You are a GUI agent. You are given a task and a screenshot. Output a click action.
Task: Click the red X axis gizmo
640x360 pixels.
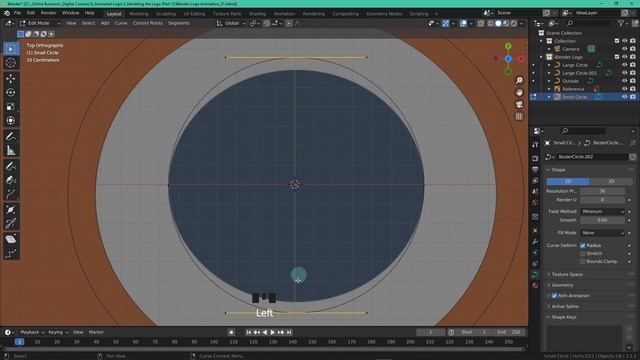click(x=521, y=59)
